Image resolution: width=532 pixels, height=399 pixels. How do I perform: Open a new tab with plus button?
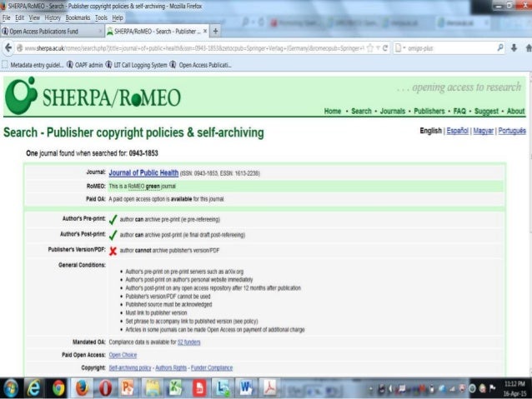click(x=215, y=32)
